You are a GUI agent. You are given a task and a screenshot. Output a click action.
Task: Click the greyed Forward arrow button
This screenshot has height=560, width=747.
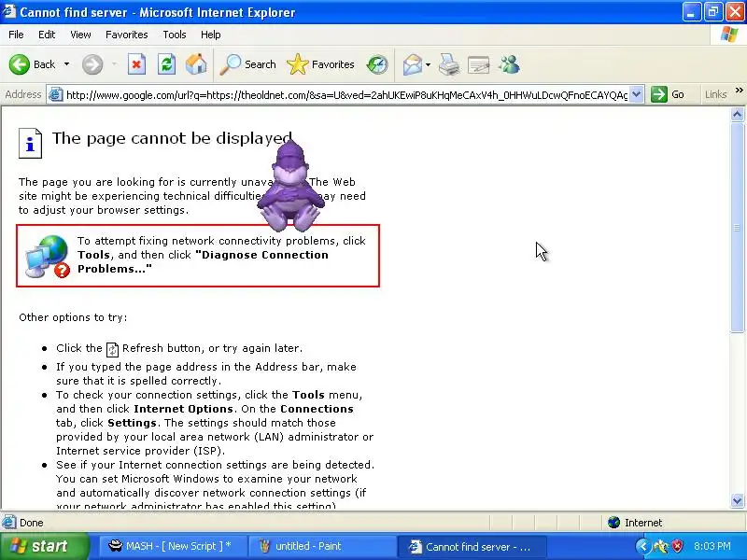tap(92, 64)
